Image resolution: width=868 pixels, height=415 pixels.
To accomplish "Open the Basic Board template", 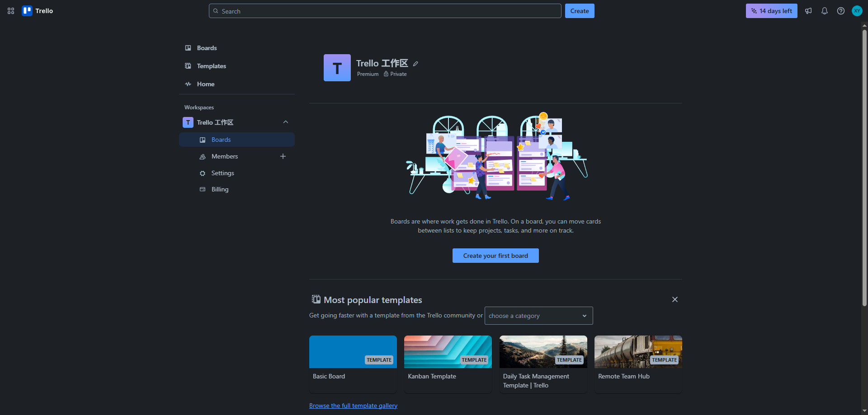I will click(x=353, y=364).
